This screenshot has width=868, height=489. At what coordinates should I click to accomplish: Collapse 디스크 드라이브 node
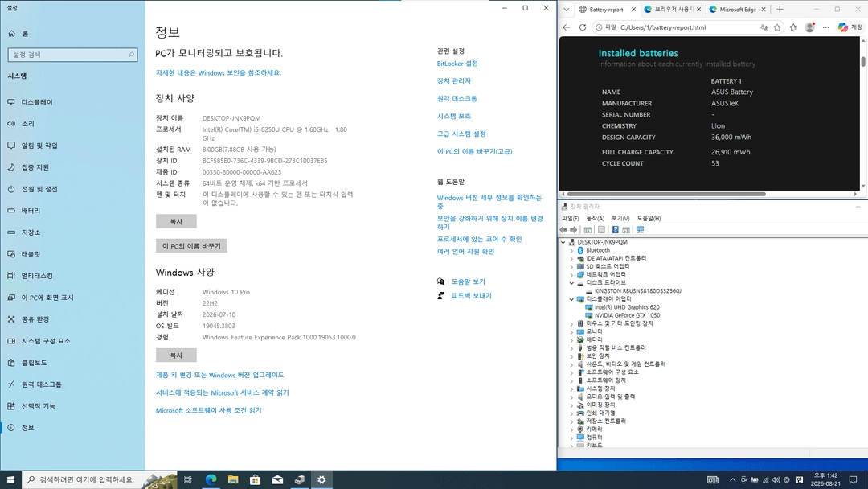pyautogui.click(x=572, y=283)
